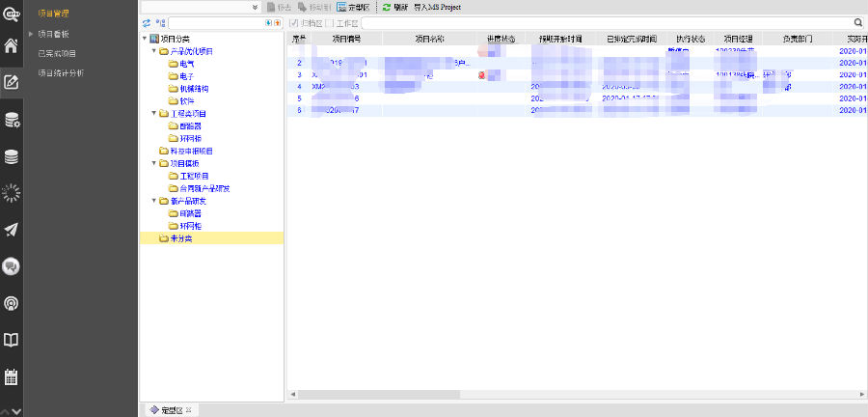Open the search icon atop the sidebar
This screenshot has height=417, width=868.
click(11, 13)
